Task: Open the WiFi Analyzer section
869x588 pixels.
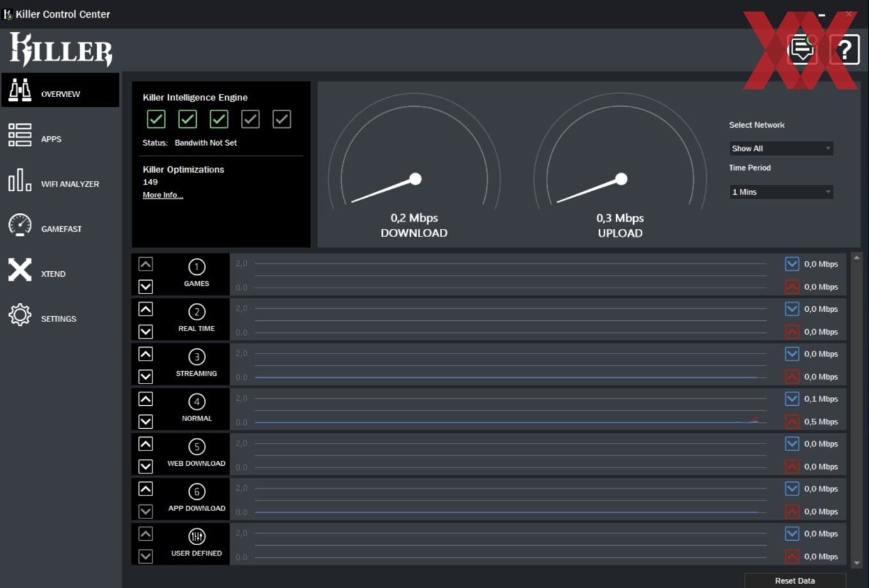Action: pyautogui.click(x=60, y=181)
